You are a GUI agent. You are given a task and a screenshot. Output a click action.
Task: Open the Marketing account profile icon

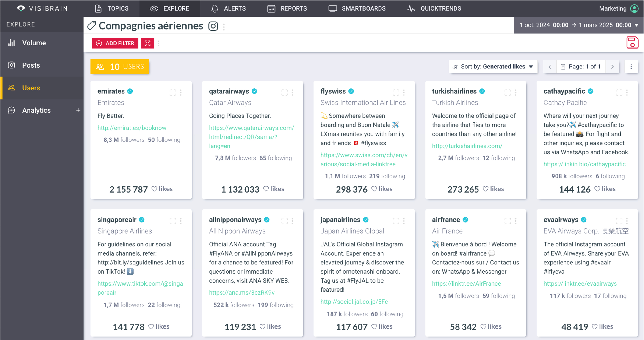point(635,8)
